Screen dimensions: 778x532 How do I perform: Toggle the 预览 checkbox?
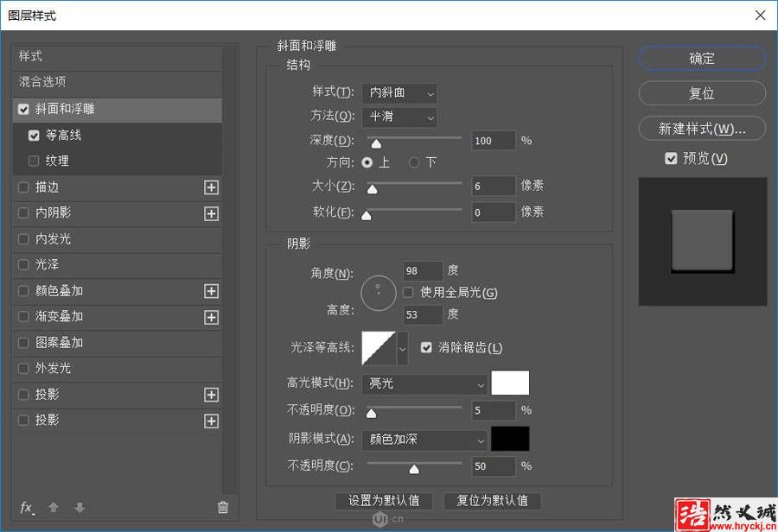[671, 159]
